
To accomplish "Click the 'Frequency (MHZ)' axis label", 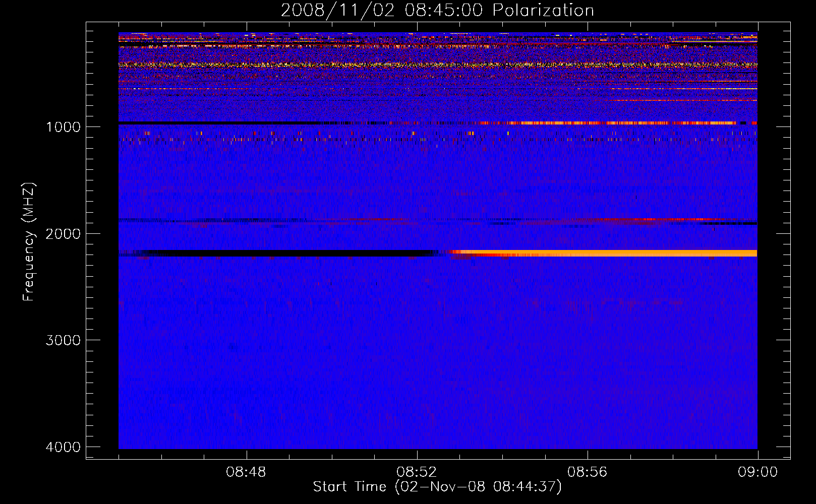I will pos(29,242).
